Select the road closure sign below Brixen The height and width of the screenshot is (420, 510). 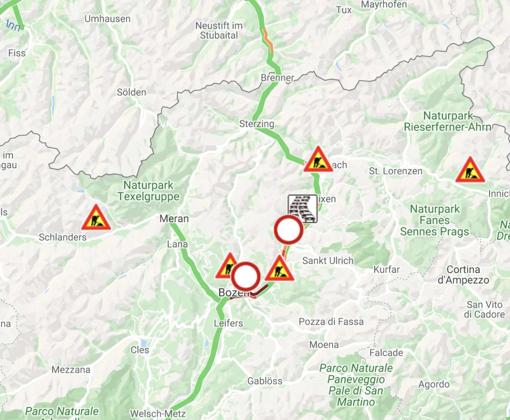(x=288, y=230)
